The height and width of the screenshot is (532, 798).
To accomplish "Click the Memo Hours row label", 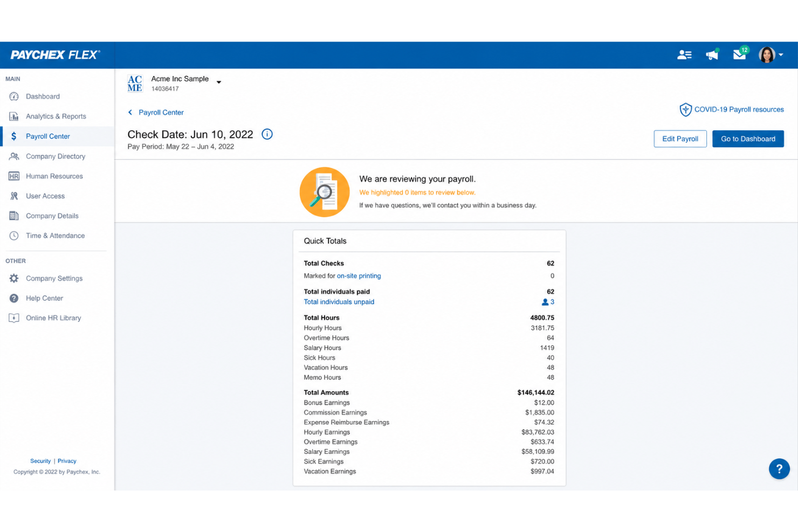I will (322, 377).
